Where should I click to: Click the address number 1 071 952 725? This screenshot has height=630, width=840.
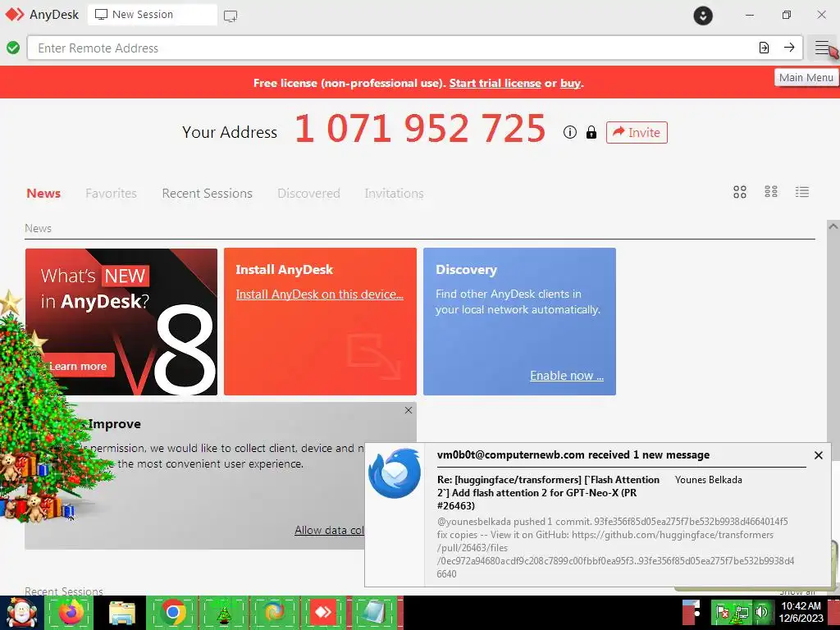(420, 129)
